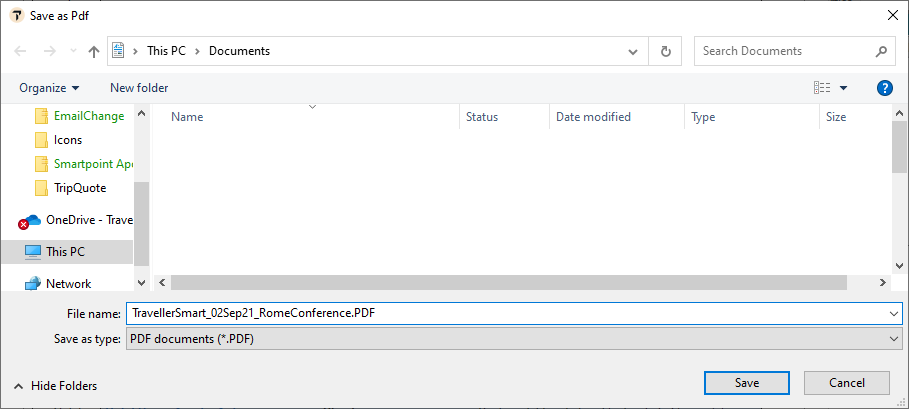Viewport: 909px width, 409px height.
Task: Open the Save as type dropdown
Action: 893,339
